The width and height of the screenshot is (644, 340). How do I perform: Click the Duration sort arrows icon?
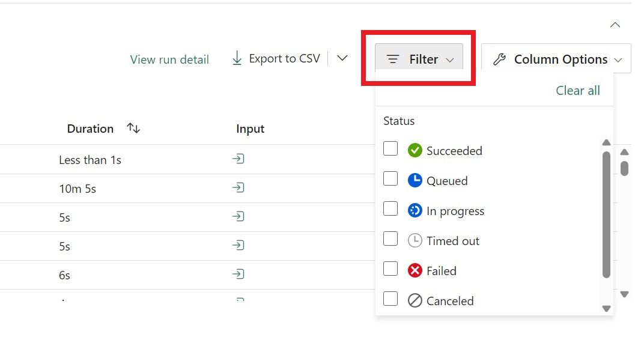point(133,129)
